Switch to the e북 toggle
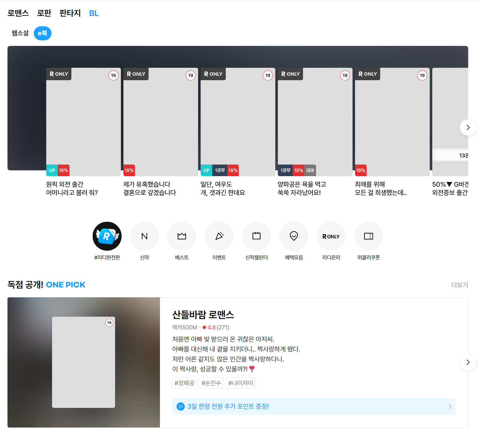Image resolution: width=479 pixels, height=448 pixels. (43, 33)
